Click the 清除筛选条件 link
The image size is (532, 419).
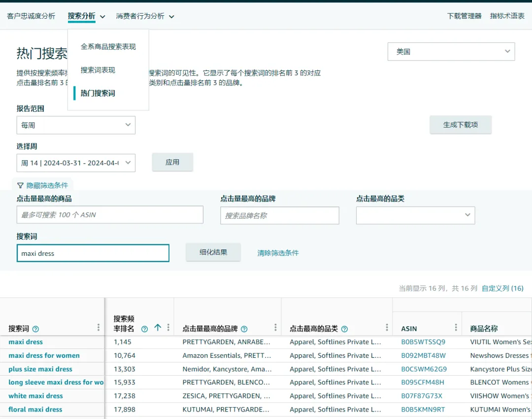pos(278,253)
